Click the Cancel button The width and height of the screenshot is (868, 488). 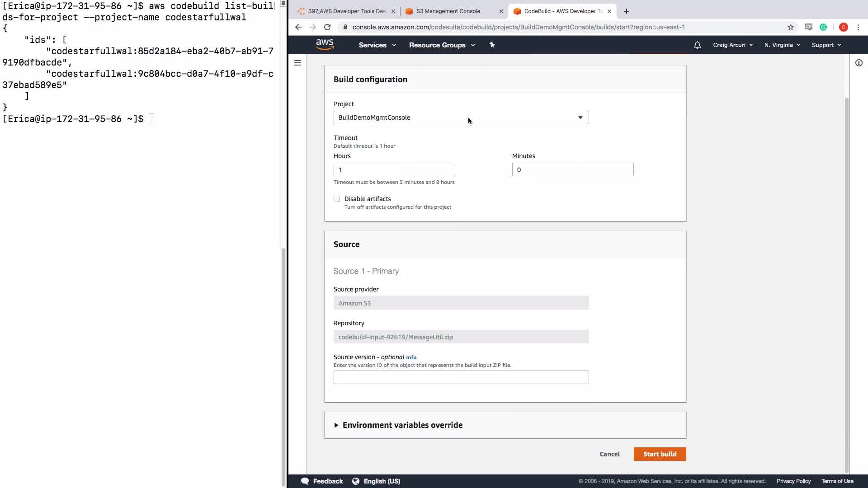click(x=609, y=454)
